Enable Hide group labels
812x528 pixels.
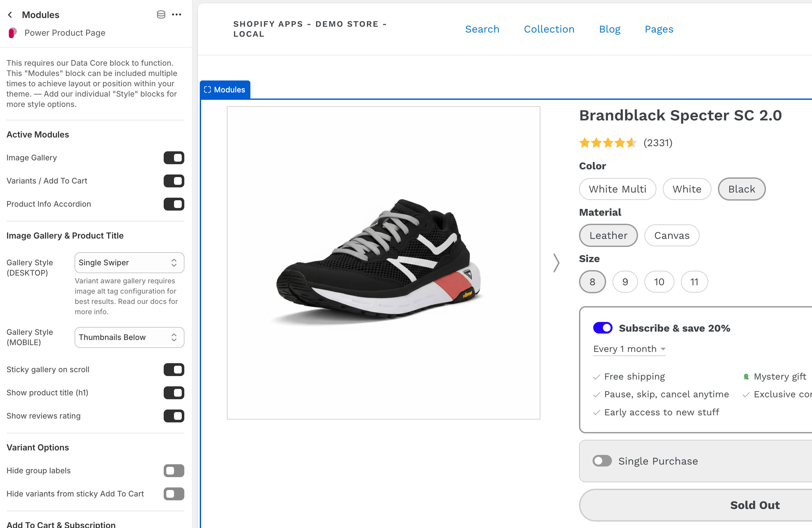click(x=174, y=471)
